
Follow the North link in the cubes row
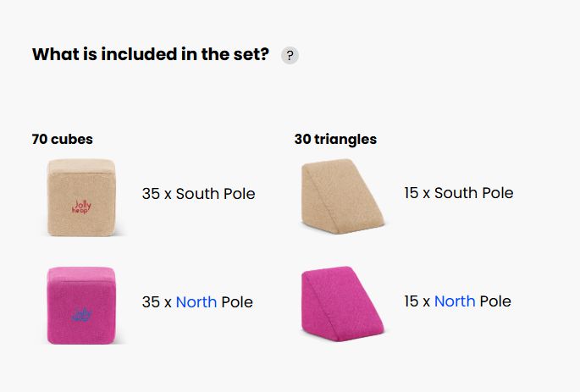(x=196, y=302)
